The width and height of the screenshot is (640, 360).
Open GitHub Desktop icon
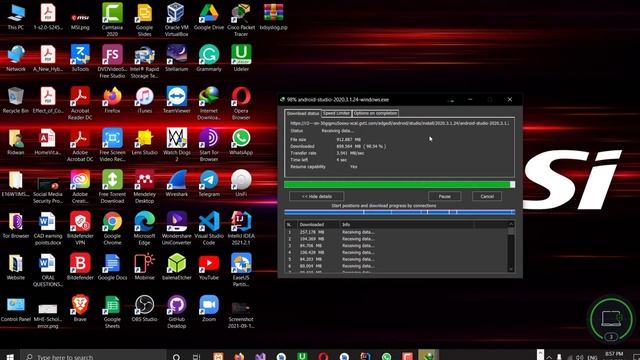tap(177, 311)
